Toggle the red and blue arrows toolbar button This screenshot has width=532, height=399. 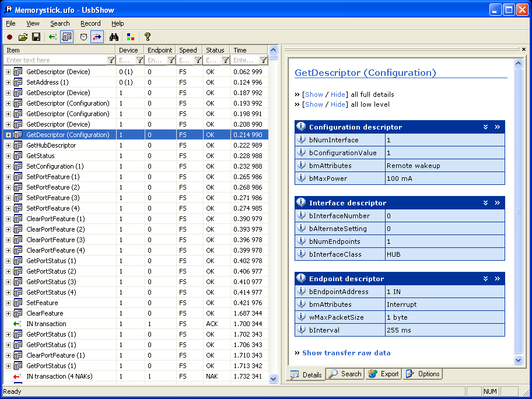[97, 37]
